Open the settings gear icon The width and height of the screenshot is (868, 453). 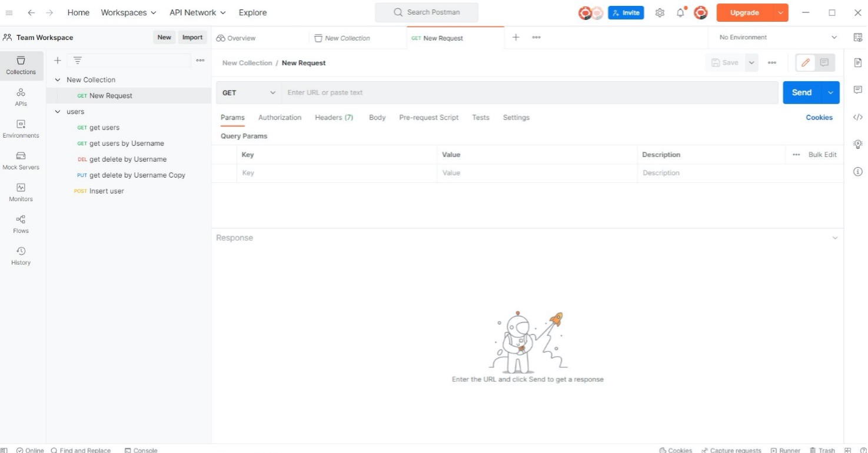pyautogui.click(x=660, y=13)
